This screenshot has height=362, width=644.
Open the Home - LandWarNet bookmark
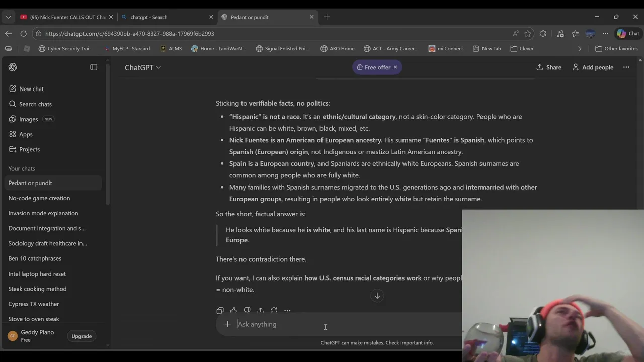point(218,49)
